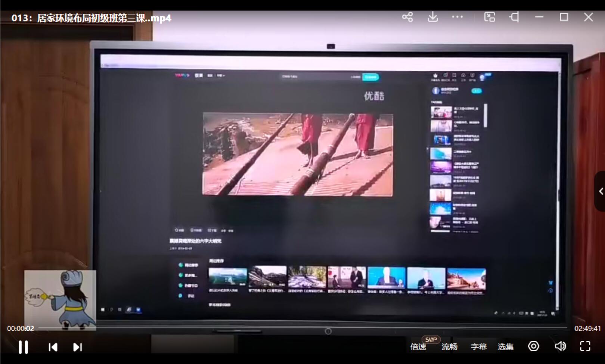Open the 选集 episode list
Image resolution: width=605 pixels, height=364 pixels.
click(505, 347)
